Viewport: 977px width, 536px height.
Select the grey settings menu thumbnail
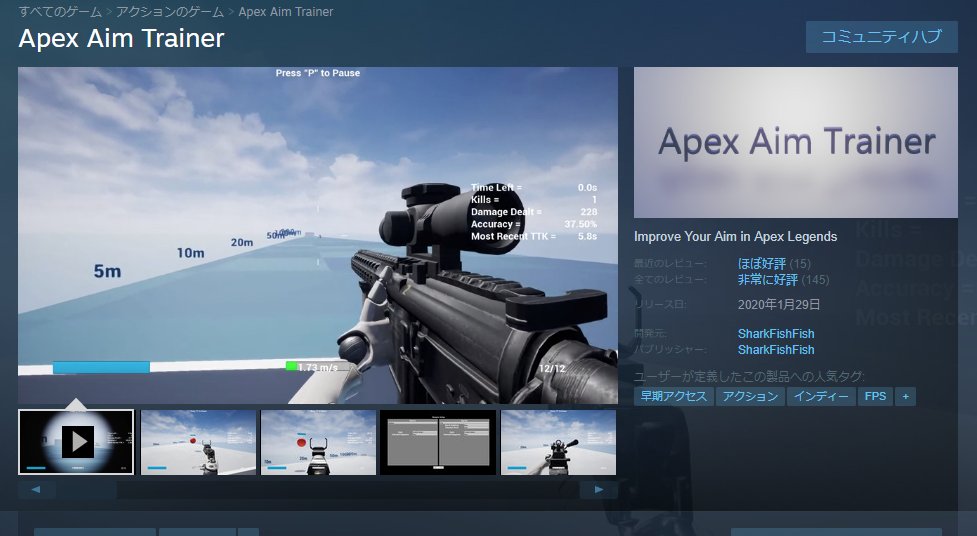(x=438, y=442)
